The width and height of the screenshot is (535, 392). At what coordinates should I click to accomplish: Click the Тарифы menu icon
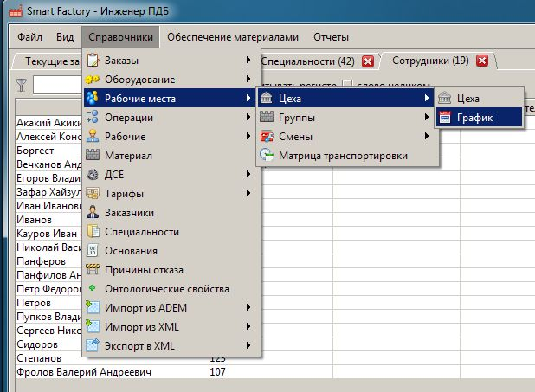click(x=93, y=194)
